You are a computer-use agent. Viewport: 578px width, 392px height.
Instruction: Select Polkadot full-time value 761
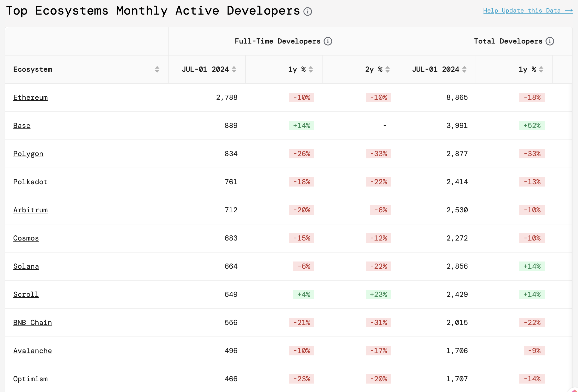(x=231, y=182)
